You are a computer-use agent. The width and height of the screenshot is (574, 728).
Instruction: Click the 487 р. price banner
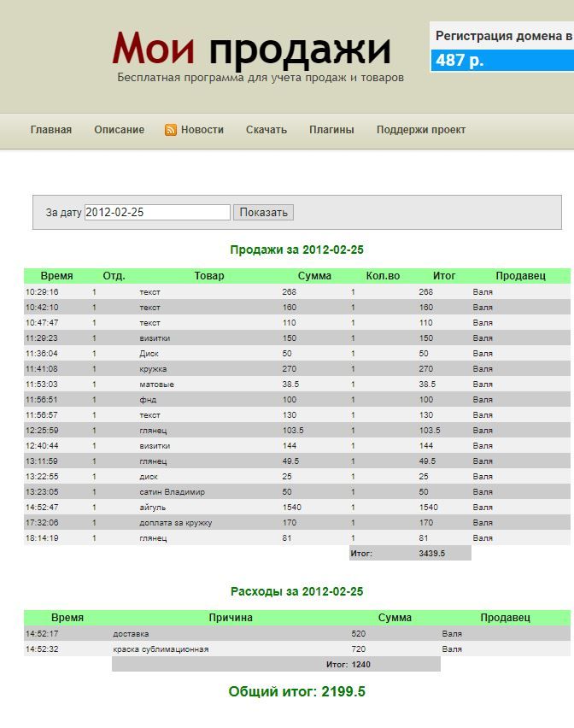(502, 60)
